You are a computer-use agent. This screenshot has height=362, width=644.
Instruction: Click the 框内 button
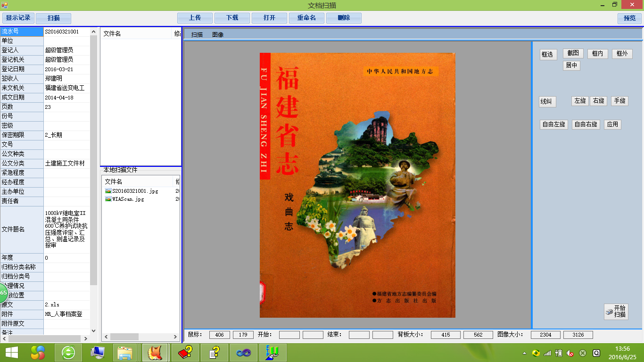[x=598, y=54]
